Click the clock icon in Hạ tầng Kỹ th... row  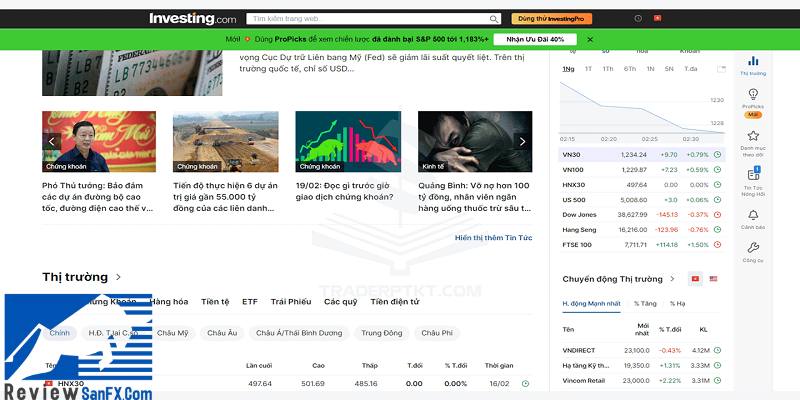click(717, 365)
